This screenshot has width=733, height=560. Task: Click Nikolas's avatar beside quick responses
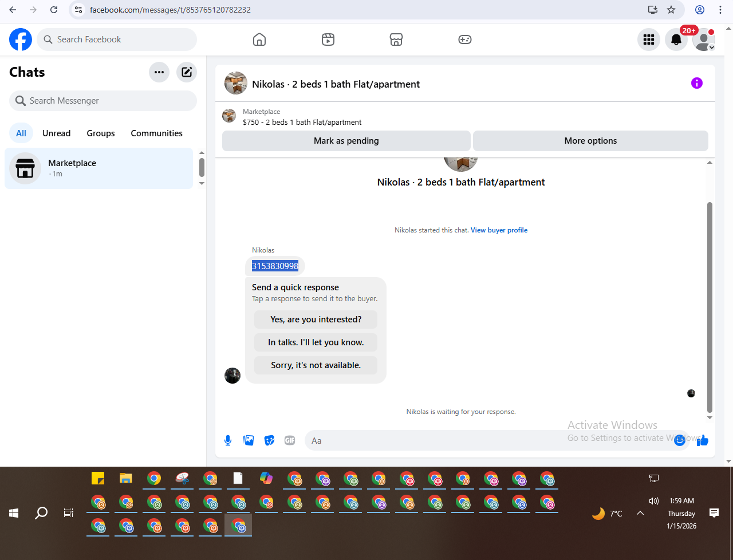[232, 376]
